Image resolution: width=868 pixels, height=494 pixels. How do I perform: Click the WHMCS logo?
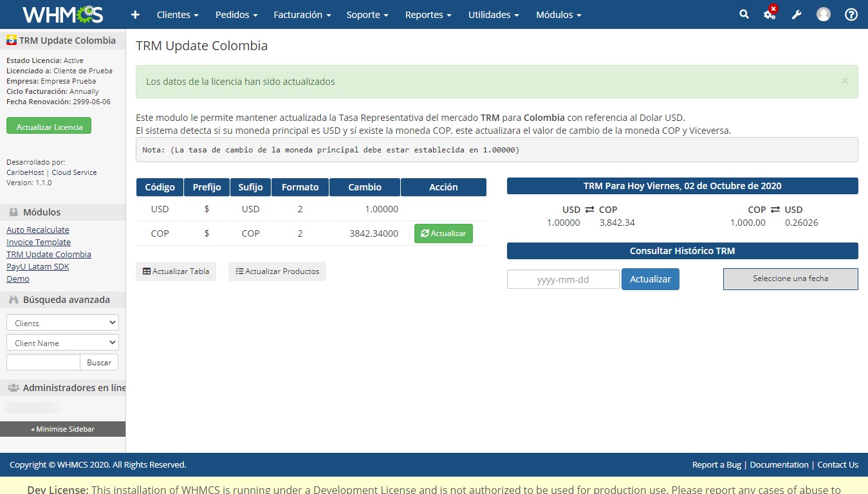tap(62, 14)
